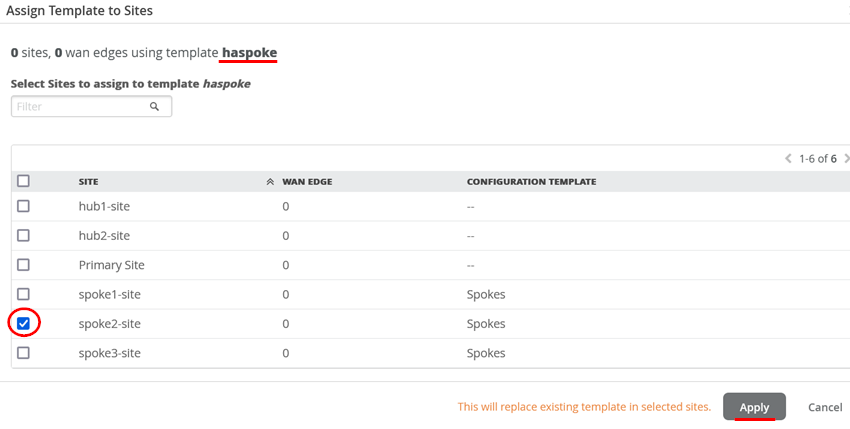Apply the template to selected sites
This screenshot has width=850, height=429.
[754, 407]
